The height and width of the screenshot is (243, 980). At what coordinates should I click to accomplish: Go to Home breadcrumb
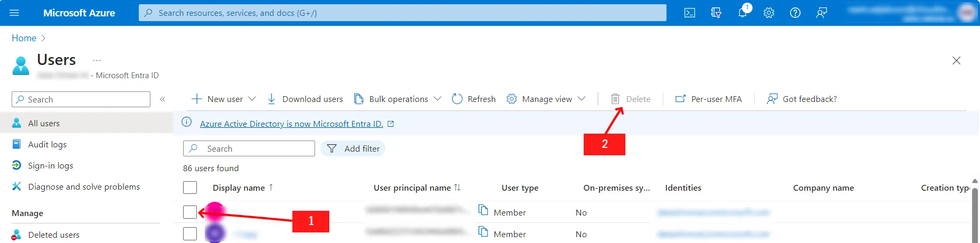(24, 38)
